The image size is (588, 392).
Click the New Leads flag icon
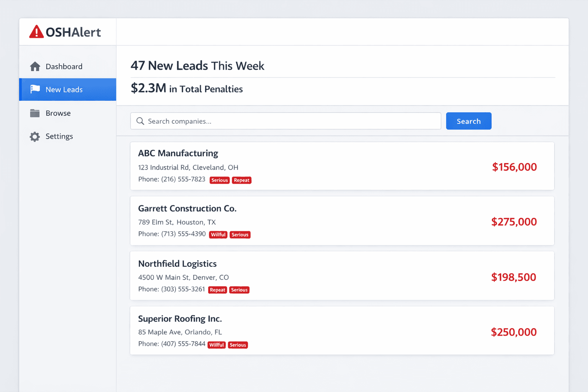click(x=35, y=89)
